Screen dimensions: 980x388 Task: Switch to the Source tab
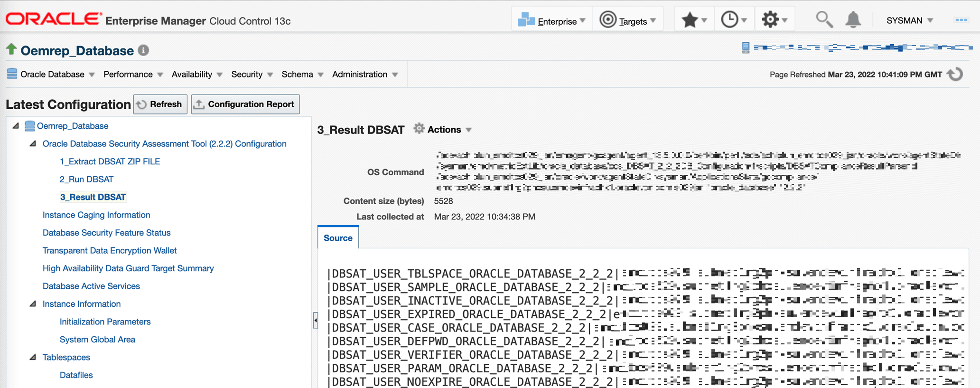[x=338, y=238]
